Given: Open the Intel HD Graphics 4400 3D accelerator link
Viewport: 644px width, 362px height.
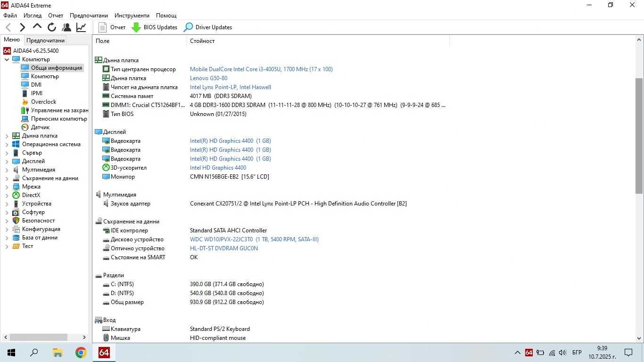Looking at the screenshot, I should click(218, 168).
